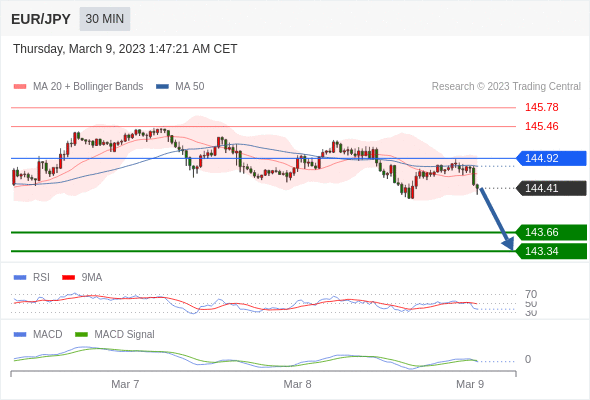Select the RSI 70 level label
Image resolution: width=590 pixels, height=400 pixels.
pos(531,294)
